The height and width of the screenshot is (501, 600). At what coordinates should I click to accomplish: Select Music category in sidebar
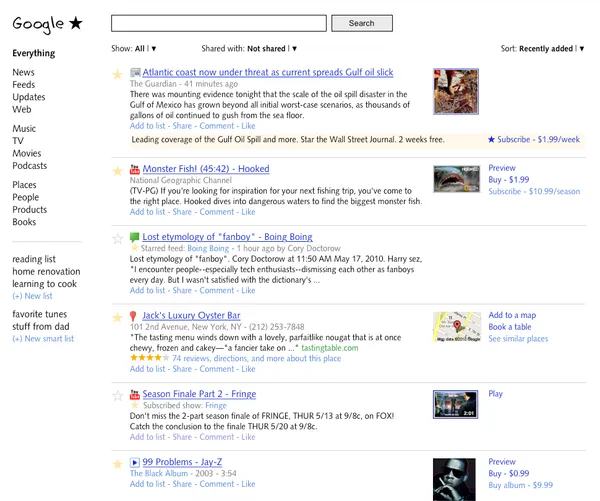pyautogui.click(x=24, y=129)
